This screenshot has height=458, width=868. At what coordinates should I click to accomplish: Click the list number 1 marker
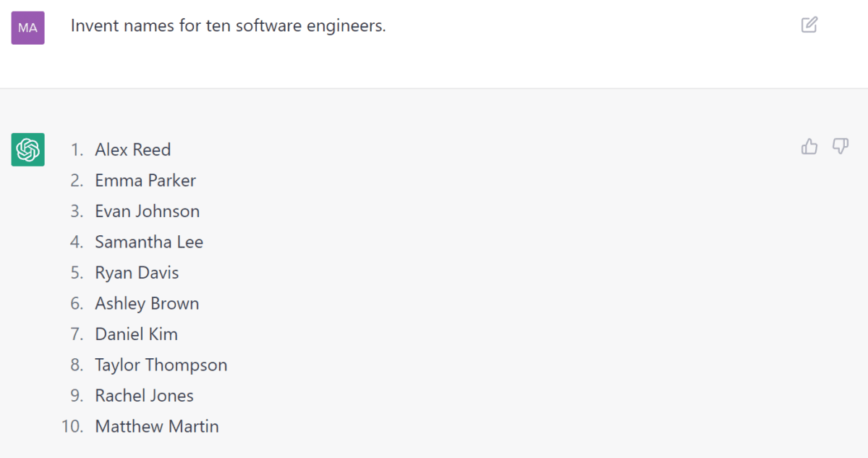(77, 150)
